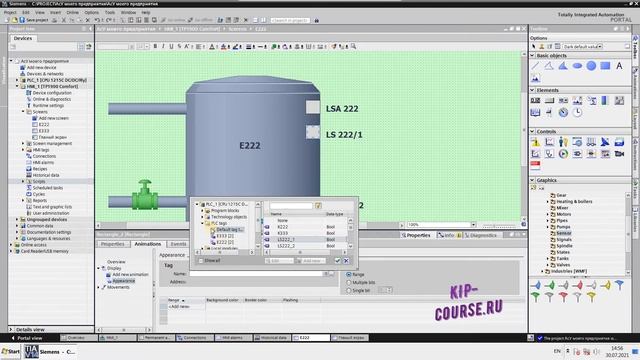The width and height of the screenshot is (640, 360).
Task: Expand the Movements animation node
Action: tap(99, 287)
